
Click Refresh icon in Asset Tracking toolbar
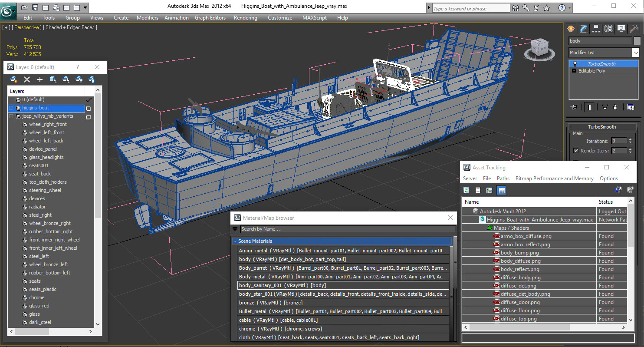tap(467, 190)
